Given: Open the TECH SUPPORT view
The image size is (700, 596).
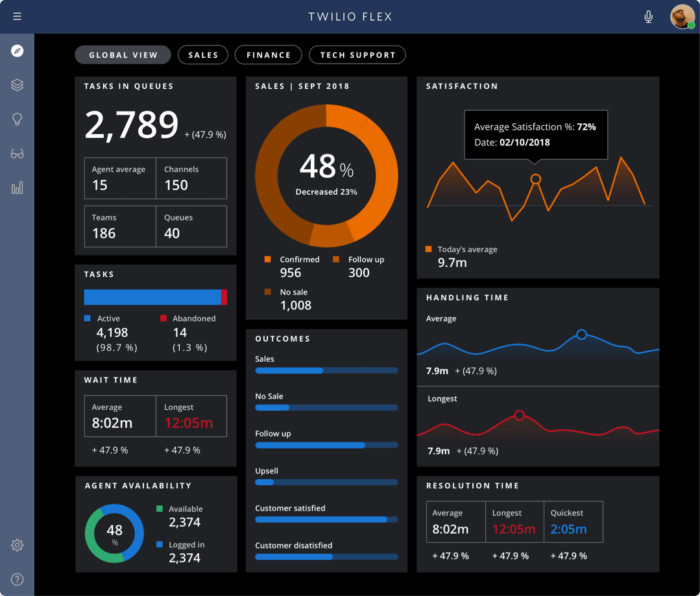Looking at the screenshot, I should [x=357, y=54].
